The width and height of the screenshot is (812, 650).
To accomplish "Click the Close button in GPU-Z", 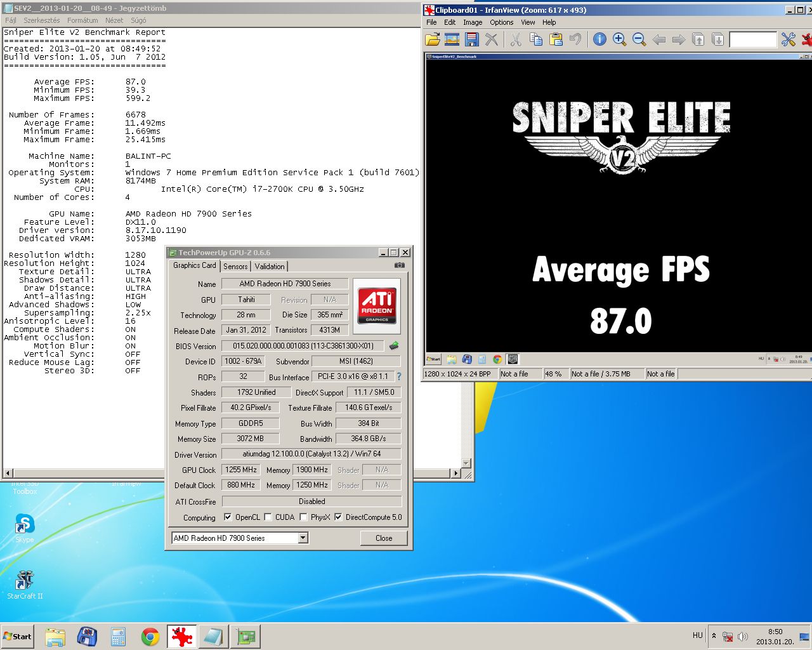I will [x=384, y=538].
